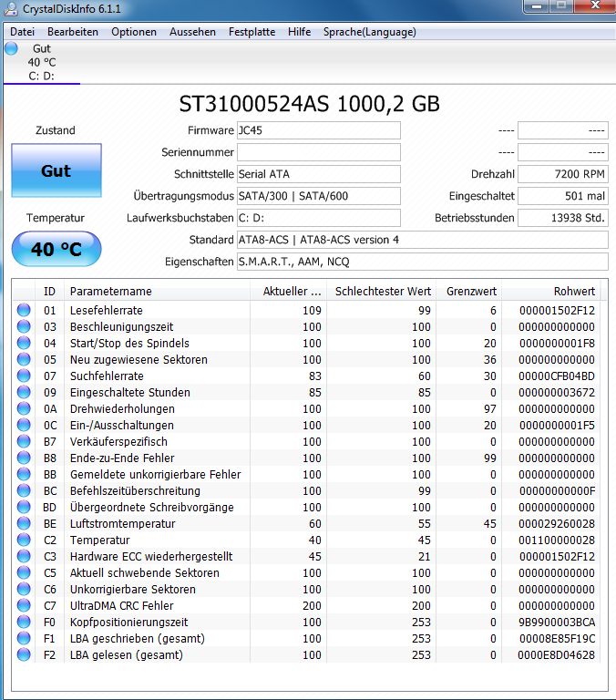Click Grenzwert 99 in Ende-zu-Ende Fehler row
The width and height of the screenshot is (616, 700).
[489, 458]
